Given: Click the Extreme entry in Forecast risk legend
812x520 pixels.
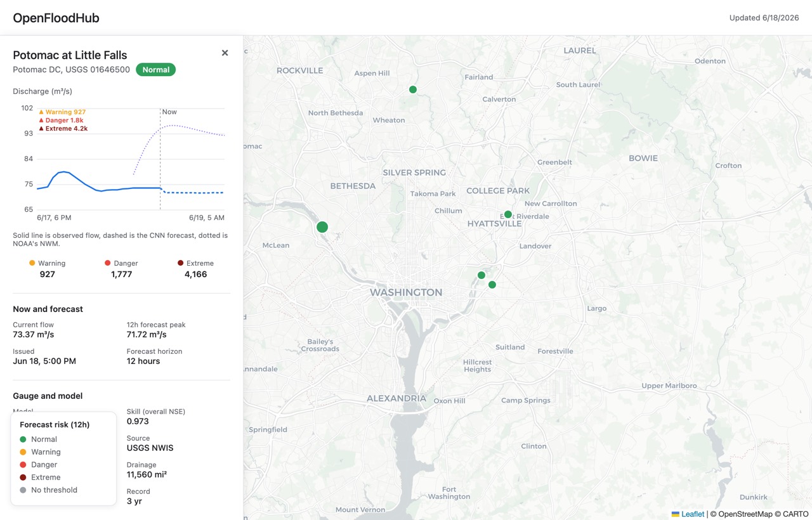Looking at the screenshot, I should pos(41,478).
